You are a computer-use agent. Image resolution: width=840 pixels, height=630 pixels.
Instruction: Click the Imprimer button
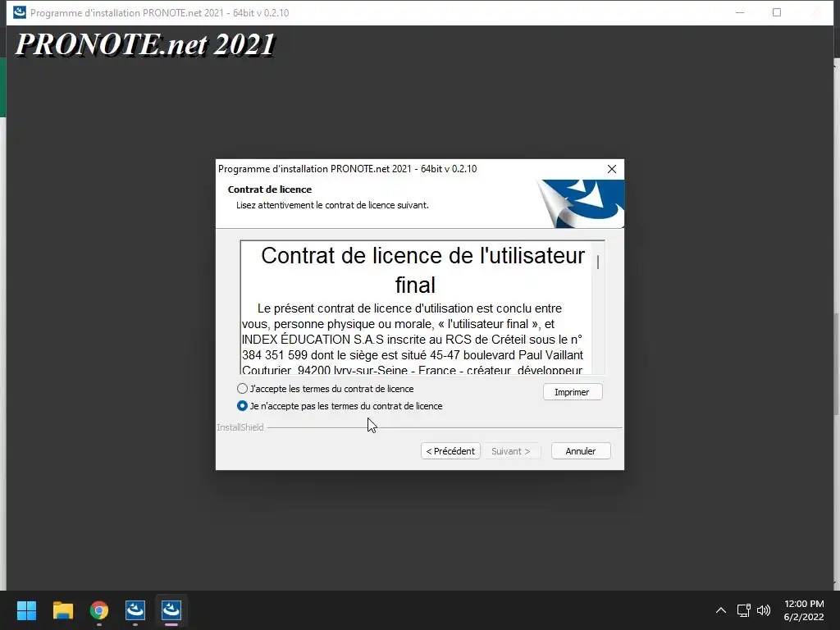pos(572,392)
